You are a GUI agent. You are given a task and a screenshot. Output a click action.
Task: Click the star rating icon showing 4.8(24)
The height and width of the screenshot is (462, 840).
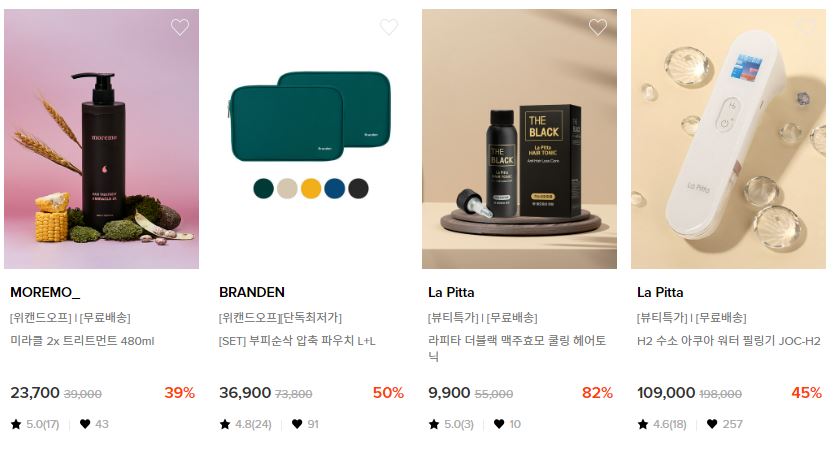225,424
